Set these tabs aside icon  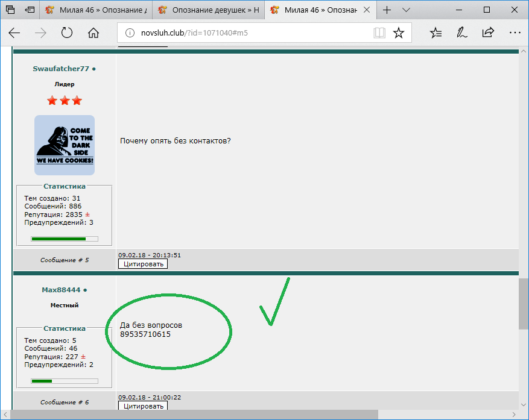pos(30,10)
